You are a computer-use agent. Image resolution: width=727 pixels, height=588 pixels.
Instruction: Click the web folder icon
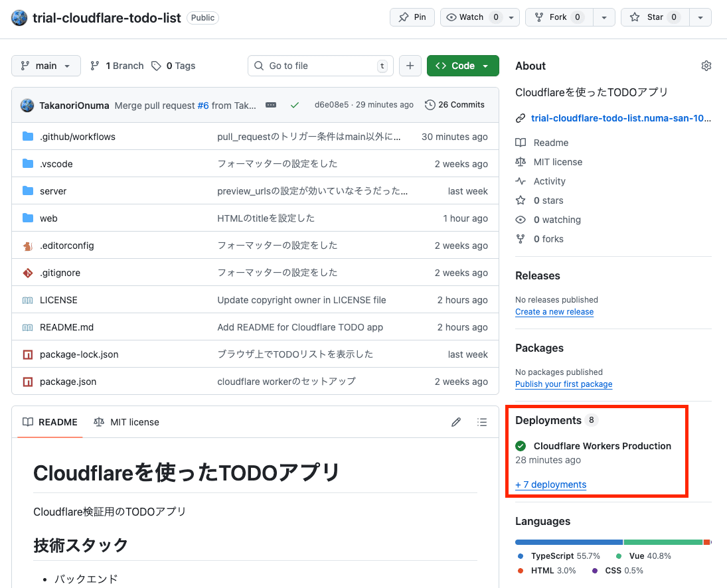[28, 218]
